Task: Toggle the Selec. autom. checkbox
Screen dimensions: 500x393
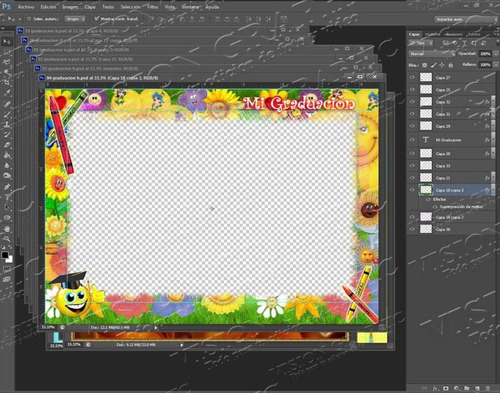Action: coord(29,19)
